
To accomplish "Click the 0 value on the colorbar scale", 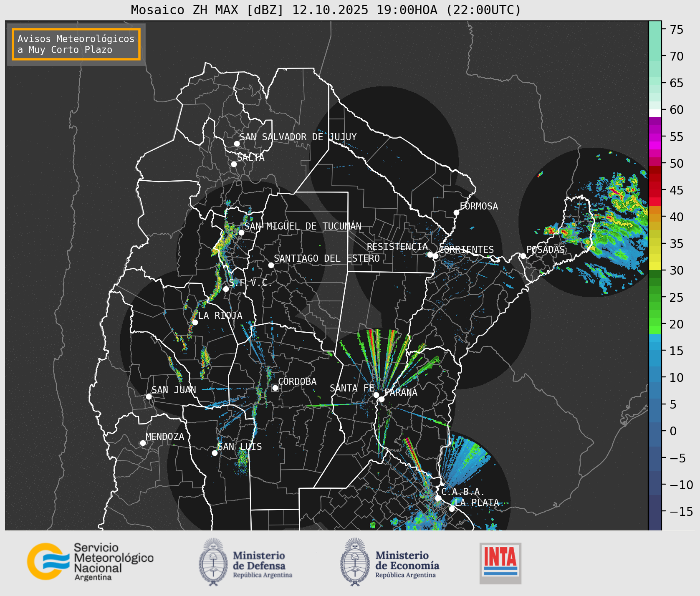I will pyautogui.click(x=673, y=431).
